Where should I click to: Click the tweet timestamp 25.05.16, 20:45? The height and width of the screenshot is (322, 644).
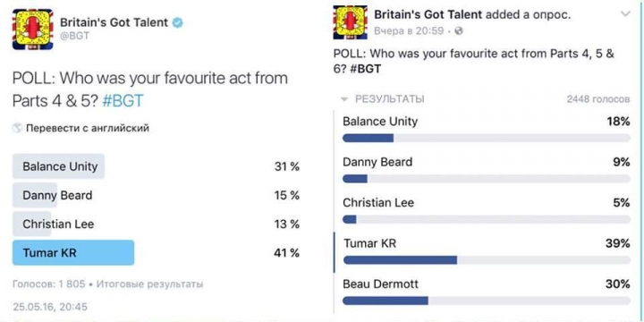click(x=50, y=307)
